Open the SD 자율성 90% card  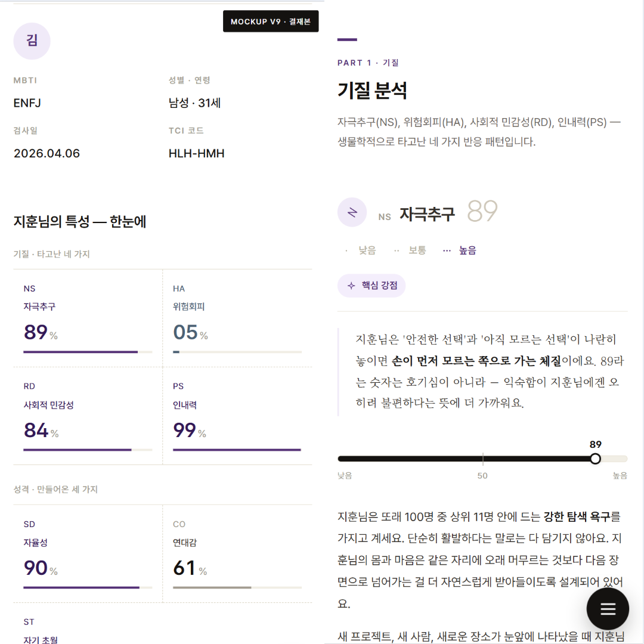pos(88,553)
